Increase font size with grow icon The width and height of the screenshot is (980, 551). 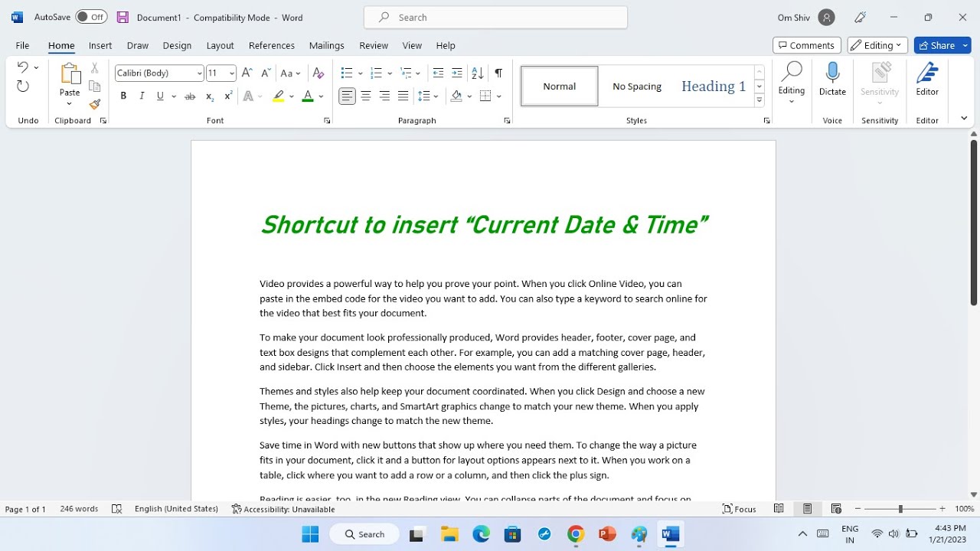(247, 73)
